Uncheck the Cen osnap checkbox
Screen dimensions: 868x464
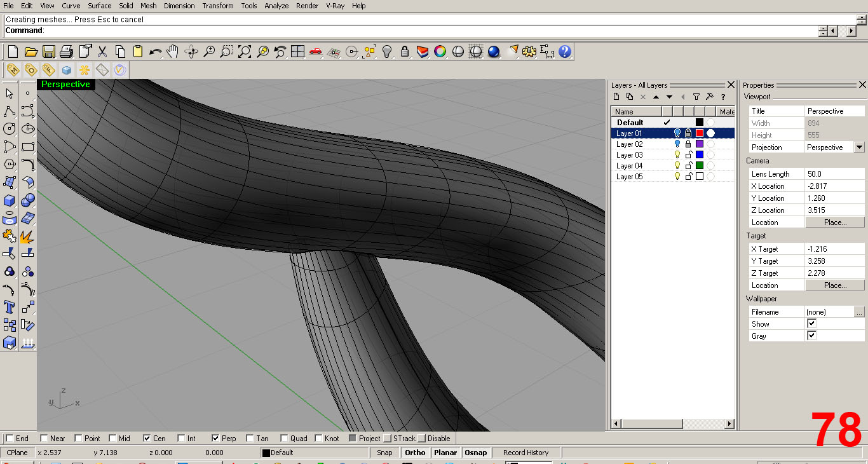coord(147,438)
